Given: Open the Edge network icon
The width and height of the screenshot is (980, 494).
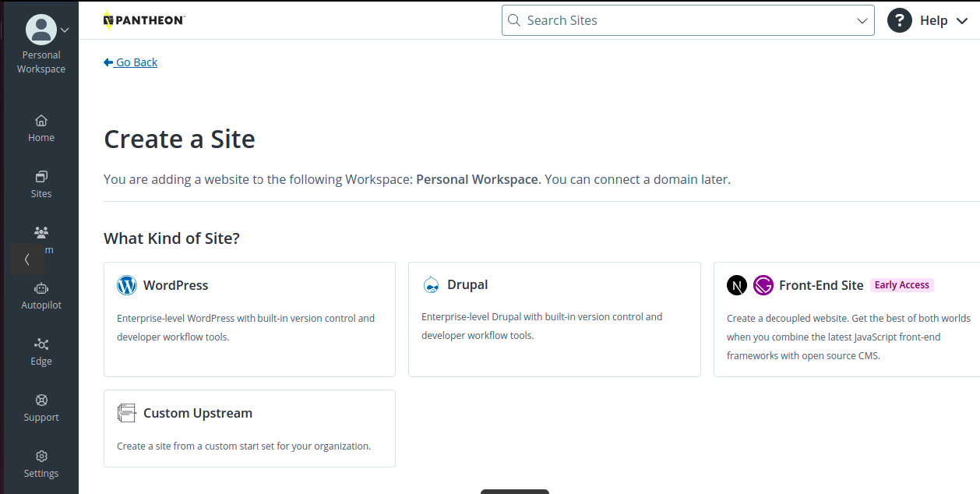Looking at the screenshot, I should (x=41, y=344).
